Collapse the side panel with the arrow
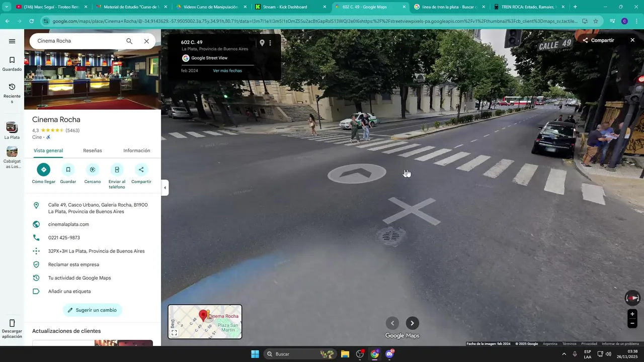This screenshot has height=362, width=644. coord(165,188)
